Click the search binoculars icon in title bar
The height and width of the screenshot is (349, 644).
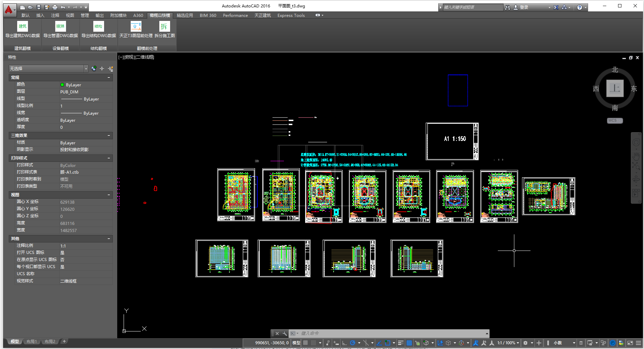pos(508,7)
